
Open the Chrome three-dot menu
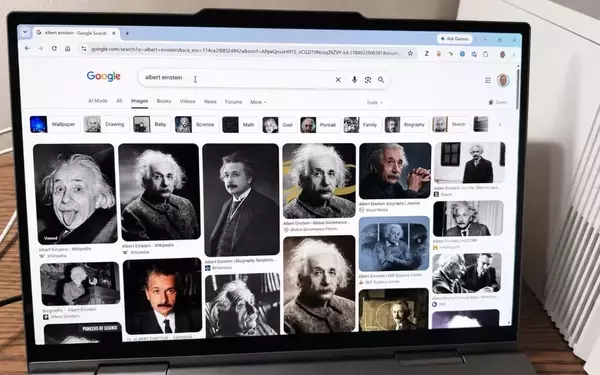pyautogui.click(x=514, y=55)
